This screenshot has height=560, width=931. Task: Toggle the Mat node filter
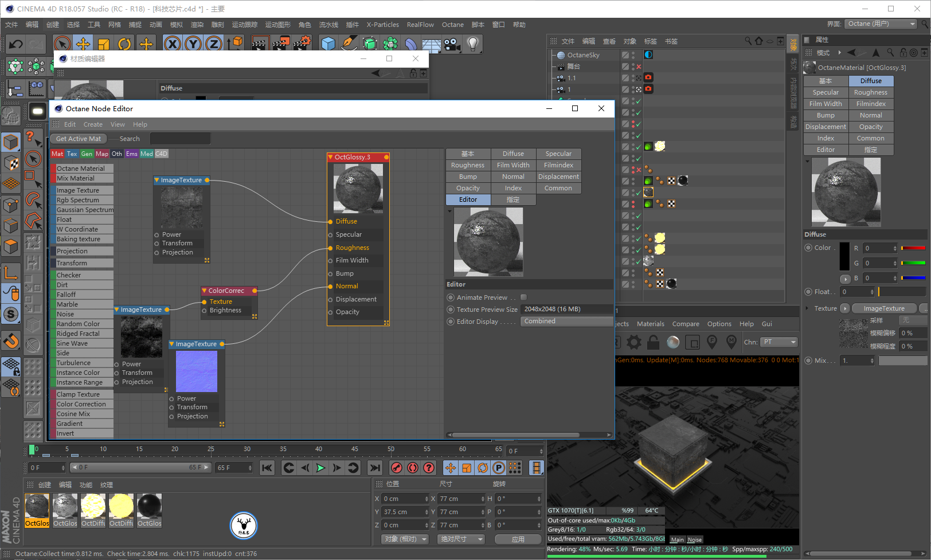(57, 154)
